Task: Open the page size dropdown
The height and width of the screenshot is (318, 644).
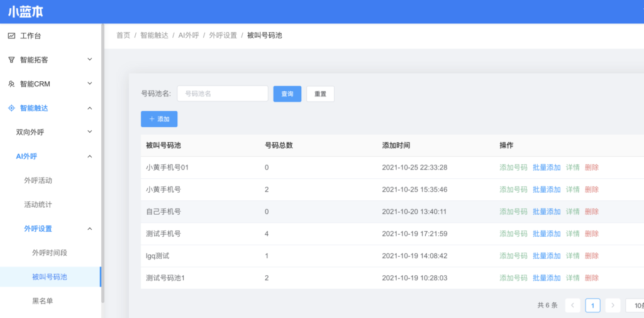Action: click(x=635, y=305)
